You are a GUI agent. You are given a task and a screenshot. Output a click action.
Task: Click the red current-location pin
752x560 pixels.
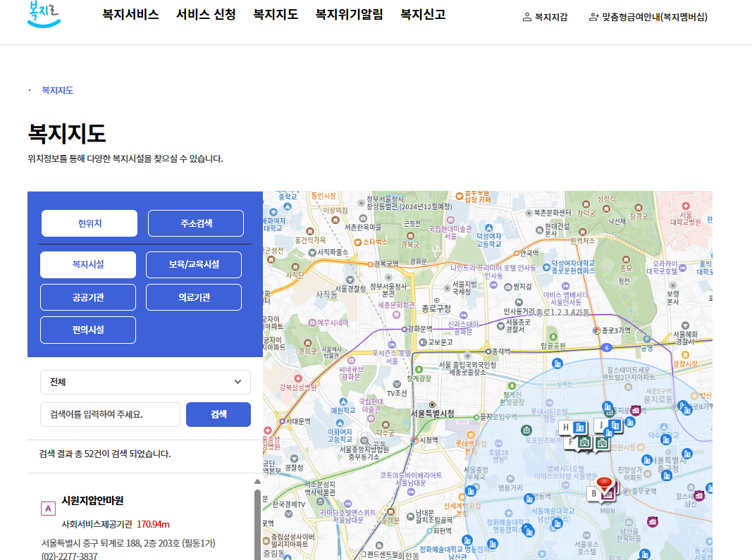[x=604, y=484]
